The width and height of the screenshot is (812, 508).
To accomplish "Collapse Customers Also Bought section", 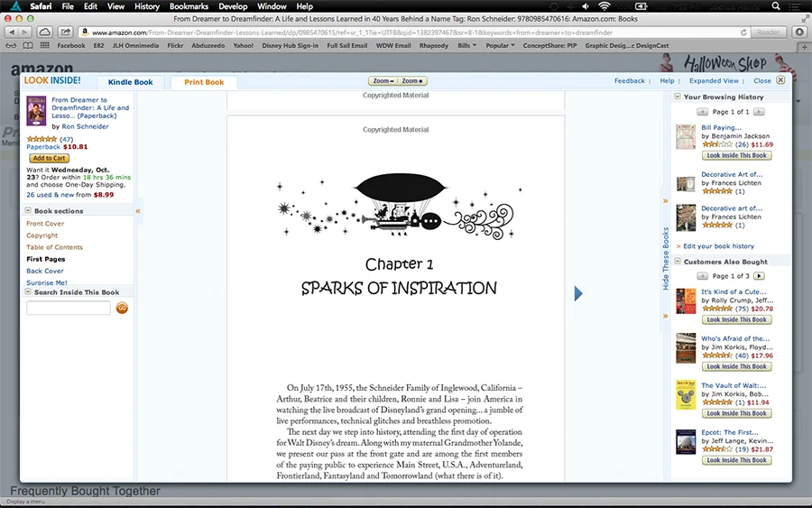I will coord(678,261).
